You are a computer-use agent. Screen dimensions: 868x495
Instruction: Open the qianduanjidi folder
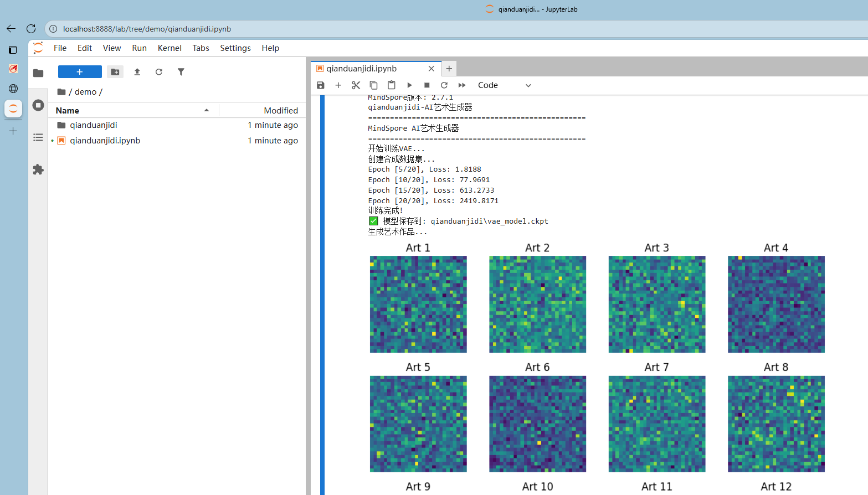pos(94,125)
